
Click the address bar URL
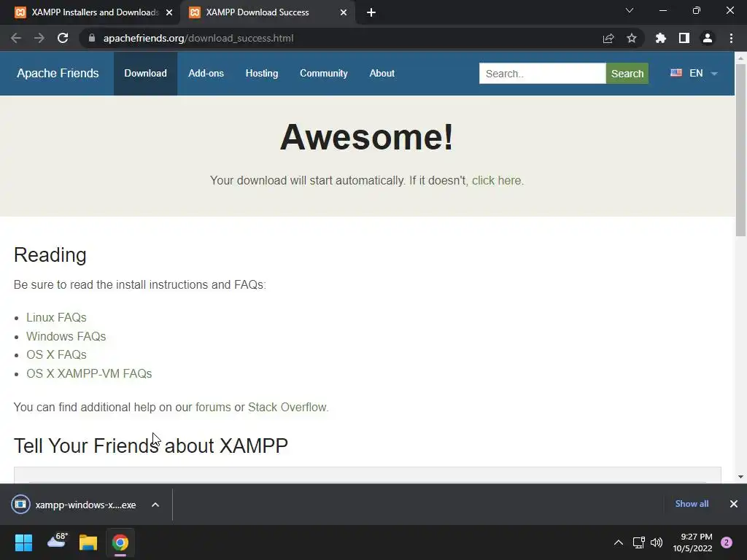pyautogui.click(x=198, y=38)
